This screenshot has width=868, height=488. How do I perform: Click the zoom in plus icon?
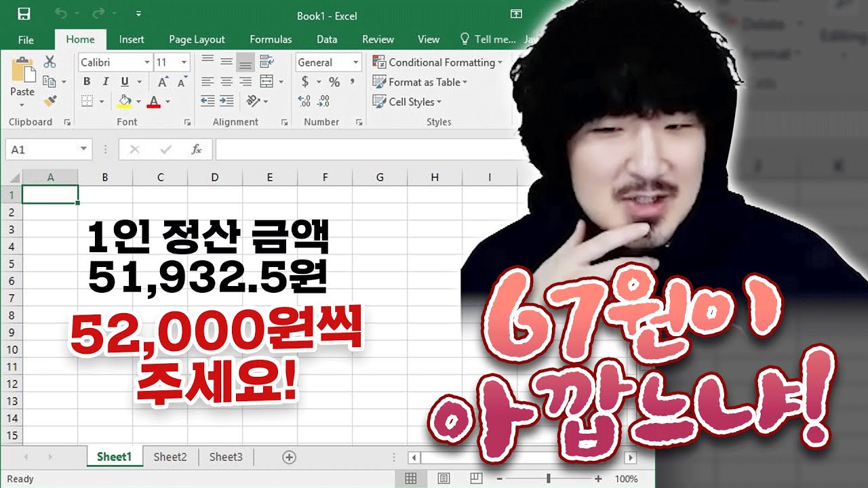598,479
